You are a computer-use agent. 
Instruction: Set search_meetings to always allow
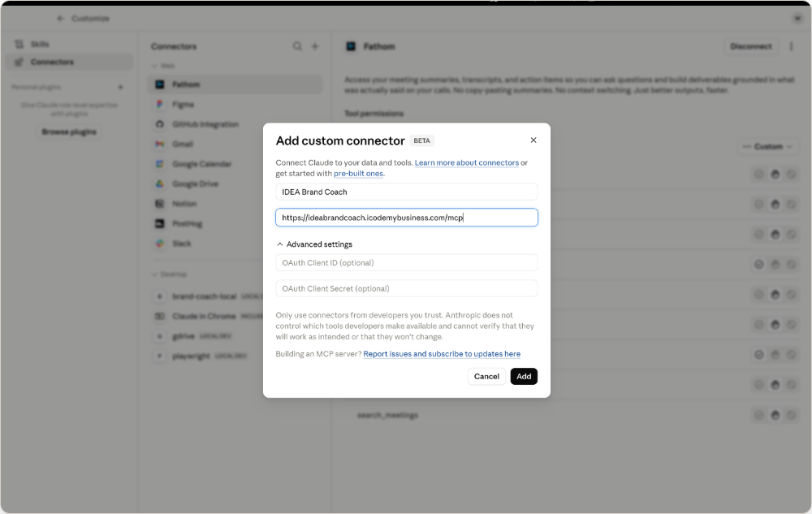[758, 415]
